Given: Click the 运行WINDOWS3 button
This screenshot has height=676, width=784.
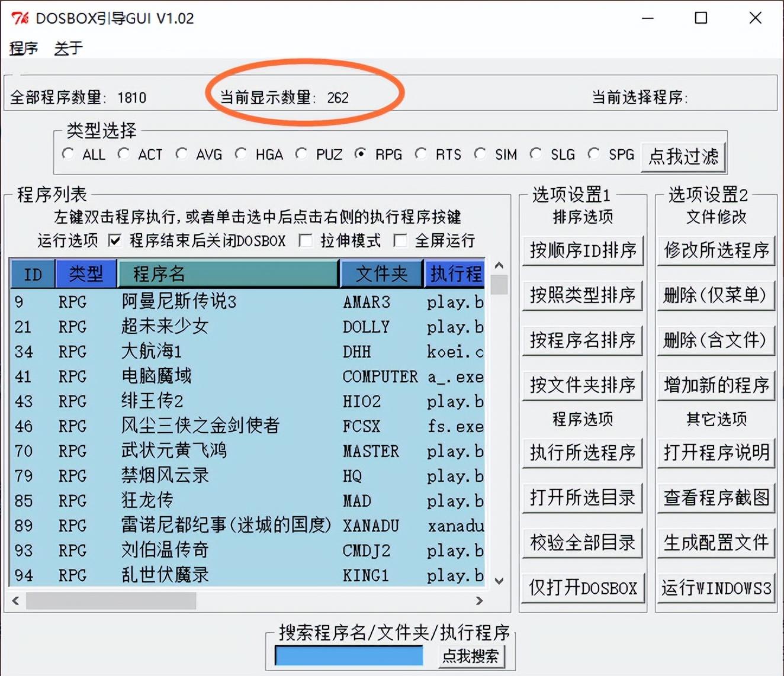Looking at the screenshot, I should [716, 588].
